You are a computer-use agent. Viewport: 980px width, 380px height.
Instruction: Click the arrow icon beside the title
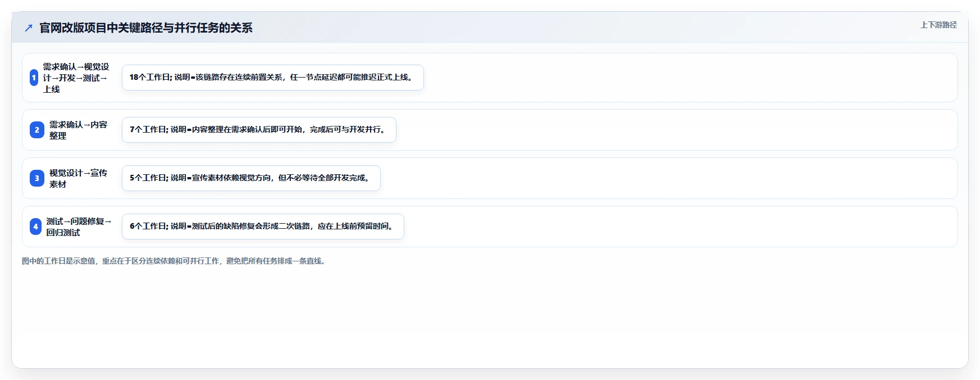[29, 28]
